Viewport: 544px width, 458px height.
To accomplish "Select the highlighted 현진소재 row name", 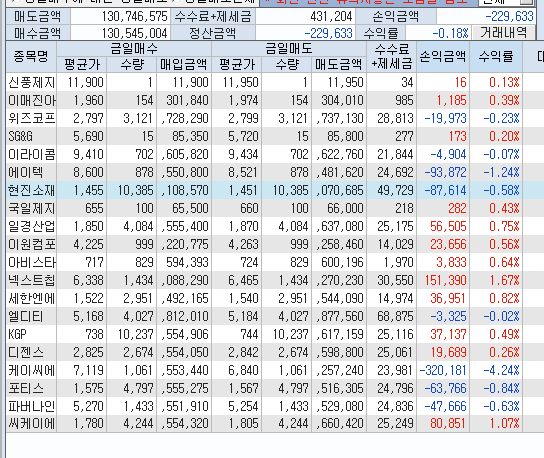I will click(31, 190).
